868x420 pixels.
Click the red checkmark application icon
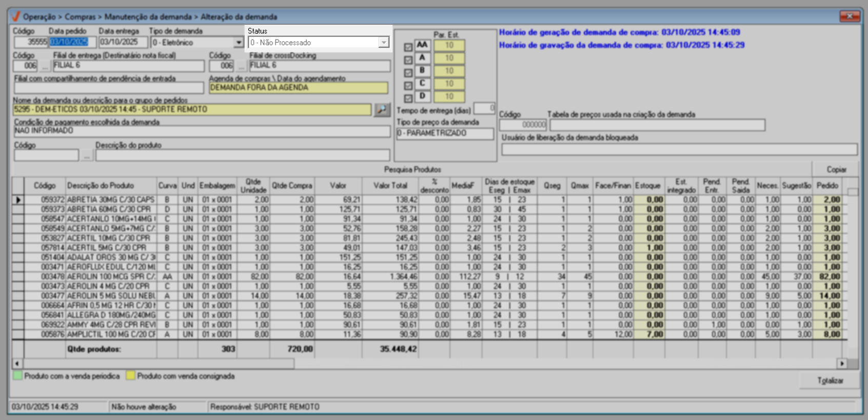pos(15,16)
